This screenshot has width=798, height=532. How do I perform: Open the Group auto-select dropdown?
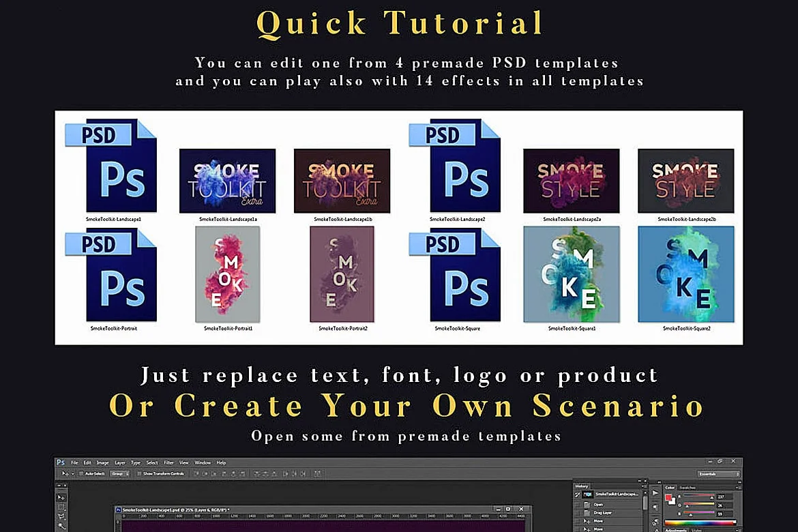click(119, 473)
